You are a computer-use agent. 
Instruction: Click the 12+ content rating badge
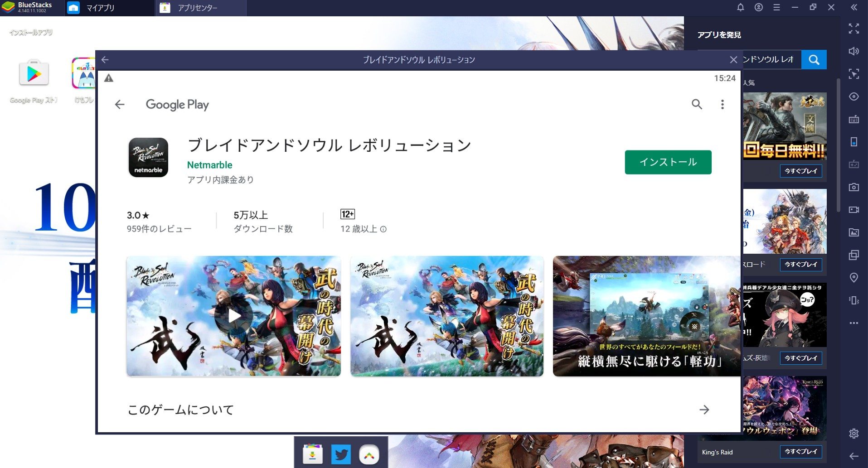(x=348, y=214)
